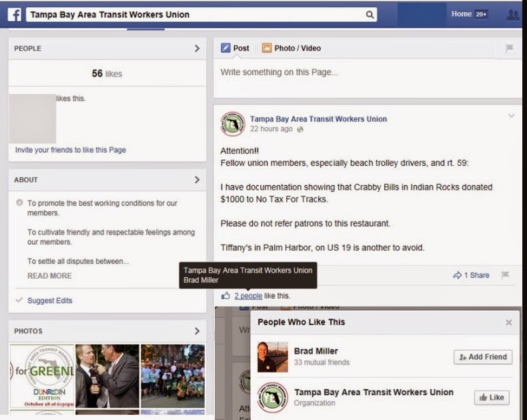Click the blurred friend profile picture

pos(32,119)
